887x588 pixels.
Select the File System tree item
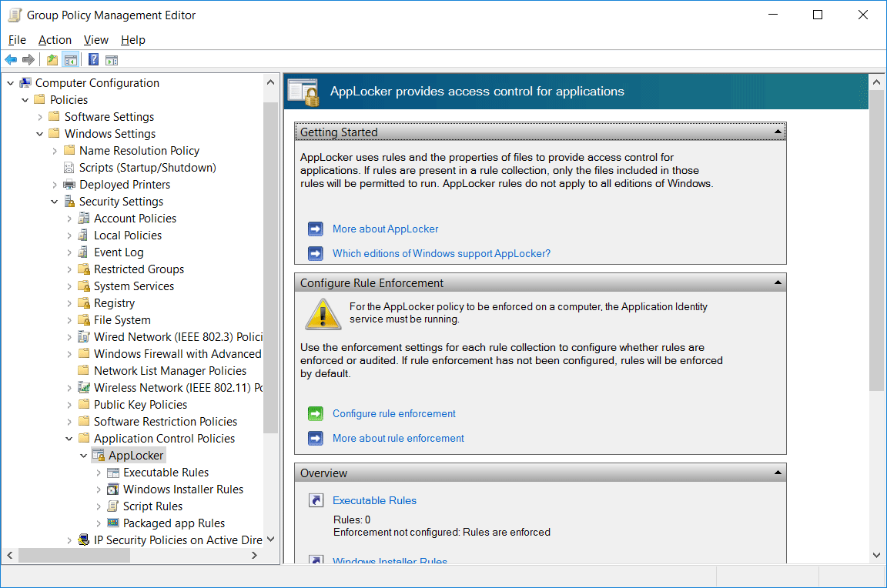(122, 320)
